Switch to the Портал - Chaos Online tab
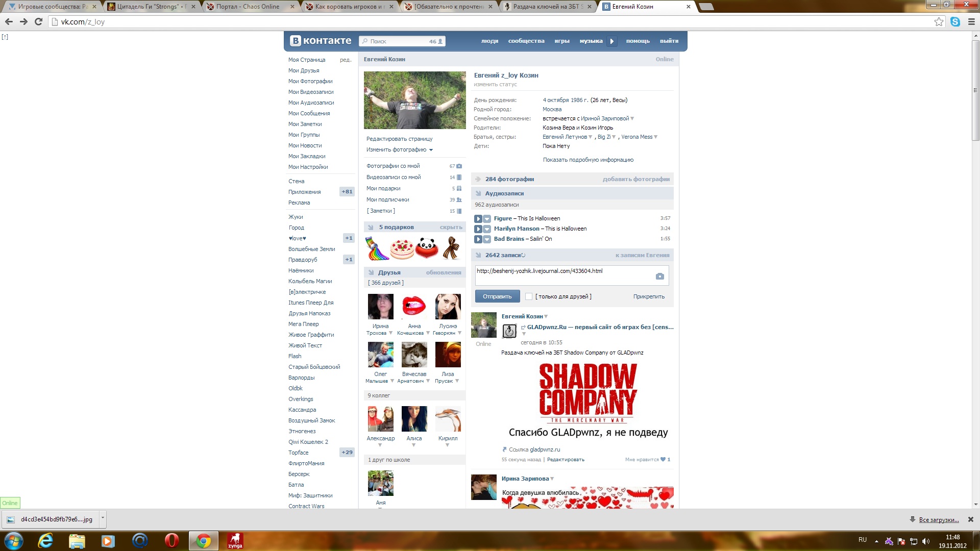 click(248, 7)
